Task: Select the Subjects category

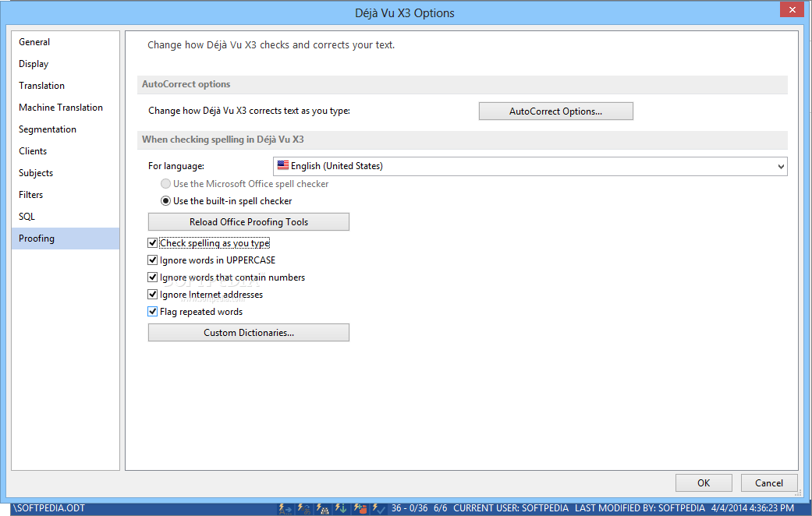Action: (x=66, y=173)
